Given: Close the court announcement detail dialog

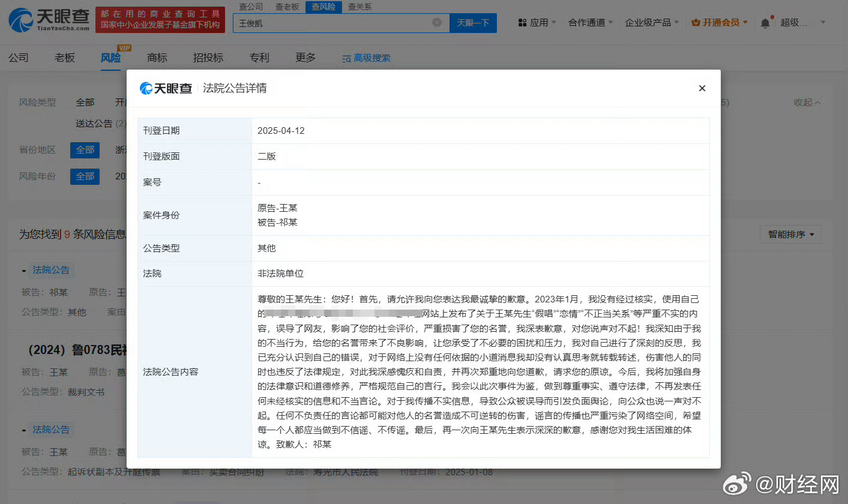Looking at the screenshot, I should click(702, 88).
